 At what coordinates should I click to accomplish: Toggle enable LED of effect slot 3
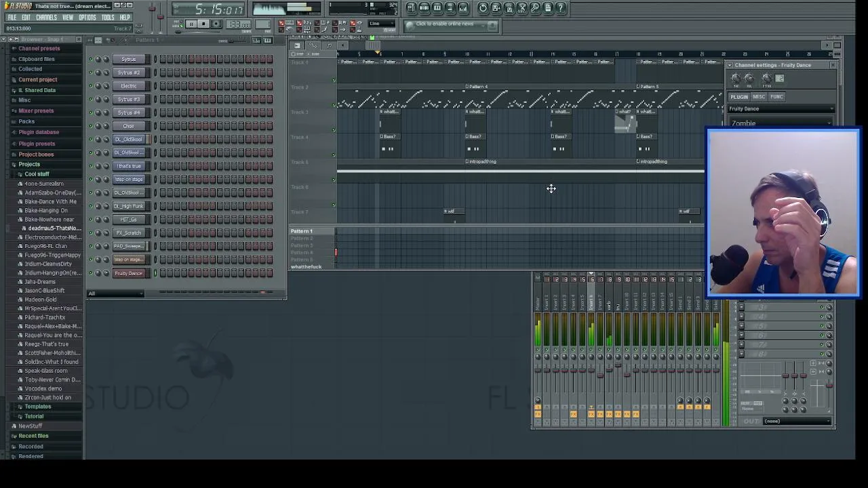(x=821, y=307)
